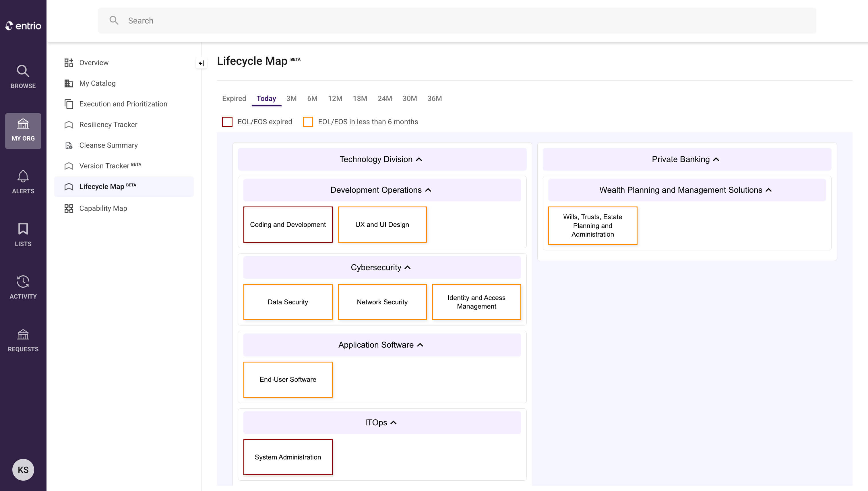Viewport: 868px width, 491px height.
Task: Click the entrio logo
Action: click(23, 26)
